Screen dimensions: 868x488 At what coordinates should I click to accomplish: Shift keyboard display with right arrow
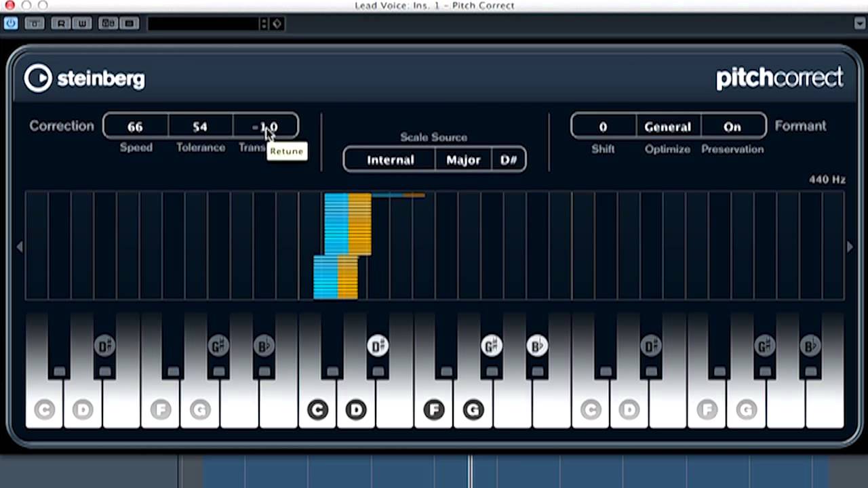(850, 247)
